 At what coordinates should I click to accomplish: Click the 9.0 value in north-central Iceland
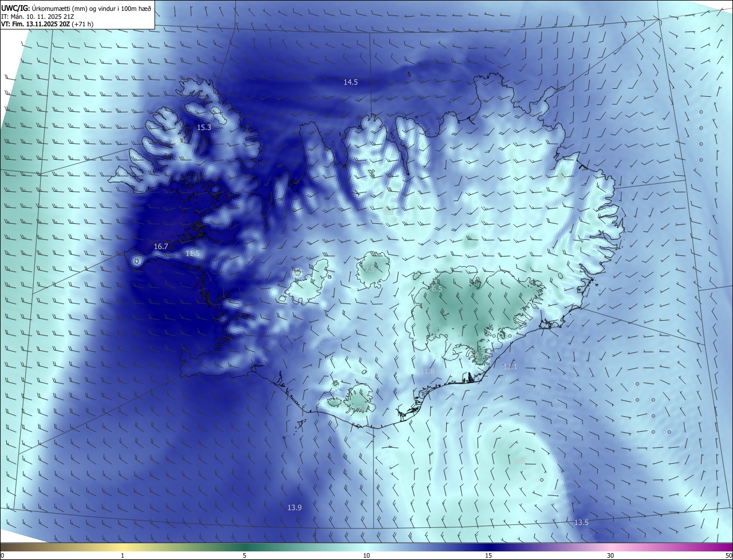389,212
